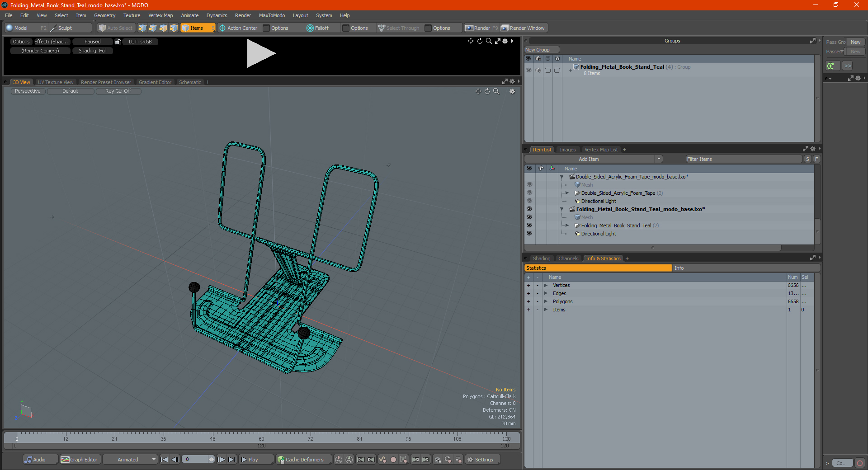868x470 pixels.
Task: Click the Render Window button
Action: [x=524, y=28]
